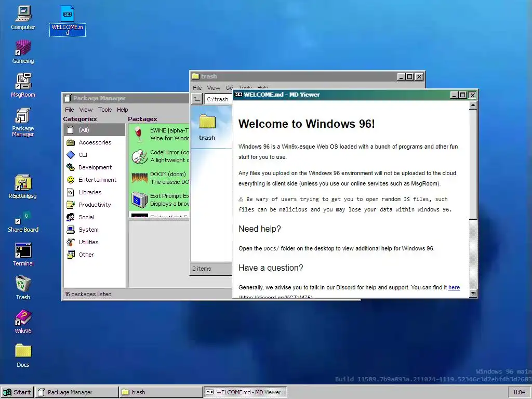Follow the 'here' Discord link

(454, 287)
